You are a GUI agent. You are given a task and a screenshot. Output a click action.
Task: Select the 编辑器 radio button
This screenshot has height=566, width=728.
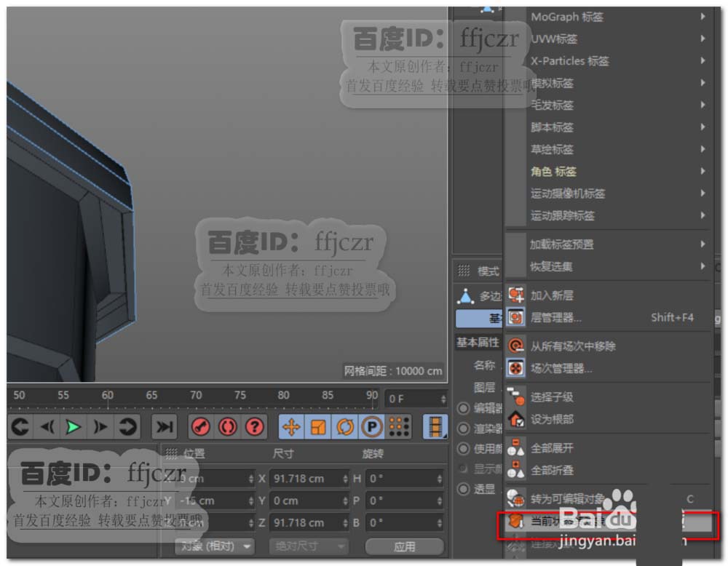[x=463, y=408]
